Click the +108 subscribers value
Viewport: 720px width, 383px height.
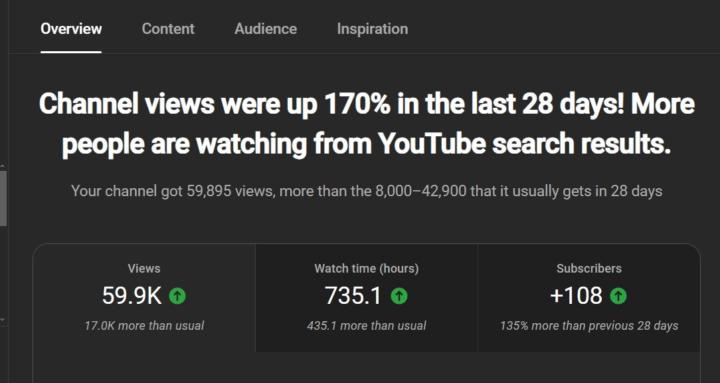[x=576, y=296]
